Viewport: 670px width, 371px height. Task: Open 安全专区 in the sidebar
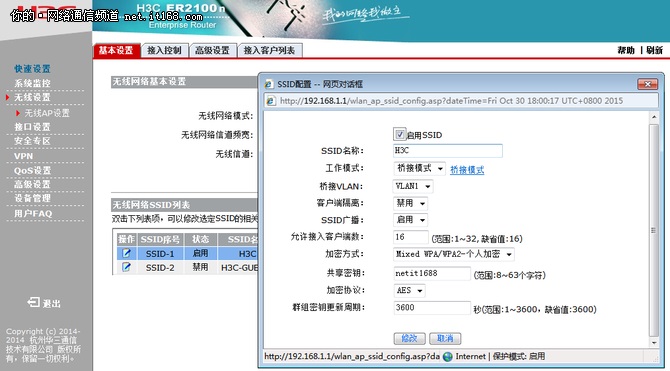[32, 141]
